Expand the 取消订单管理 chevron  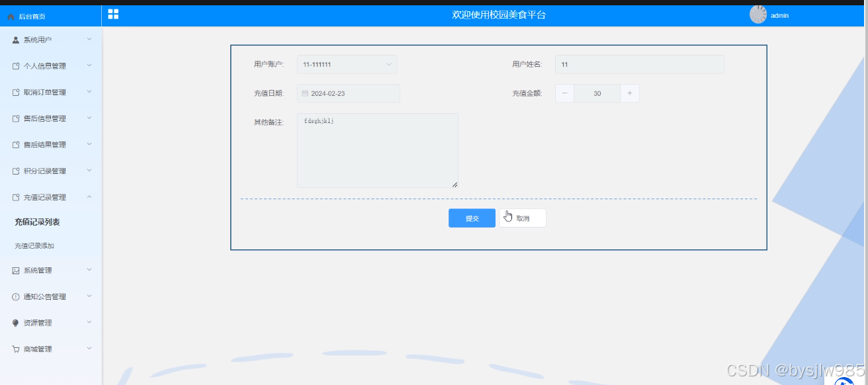(x=89, y=92)
